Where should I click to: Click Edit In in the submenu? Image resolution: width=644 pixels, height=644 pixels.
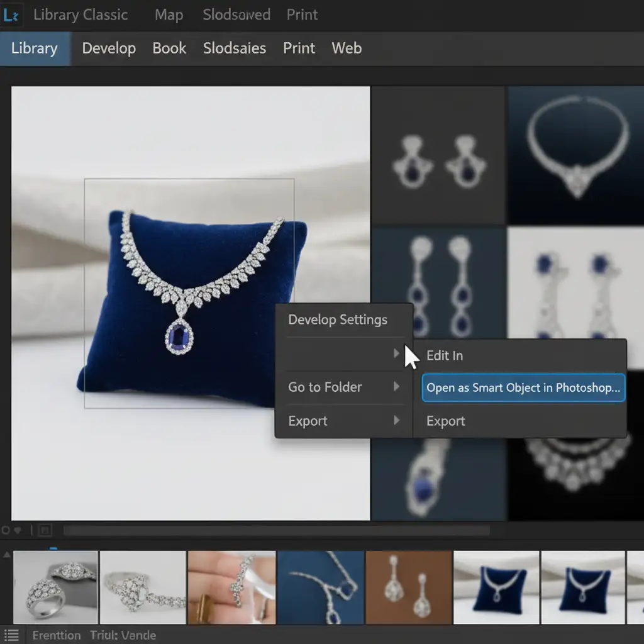tap(445, 355)
